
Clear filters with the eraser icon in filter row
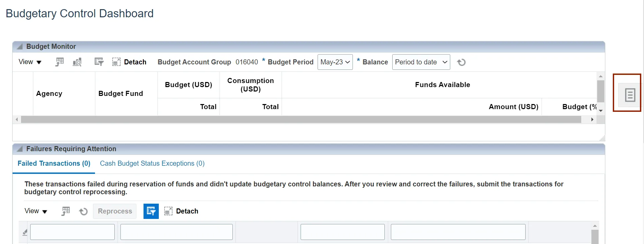pyautogui.click(x=25, y=232)
